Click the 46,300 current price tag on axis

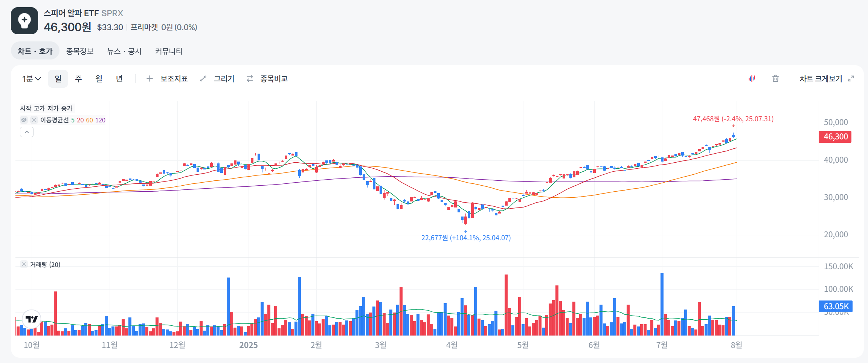pos(835,137)
